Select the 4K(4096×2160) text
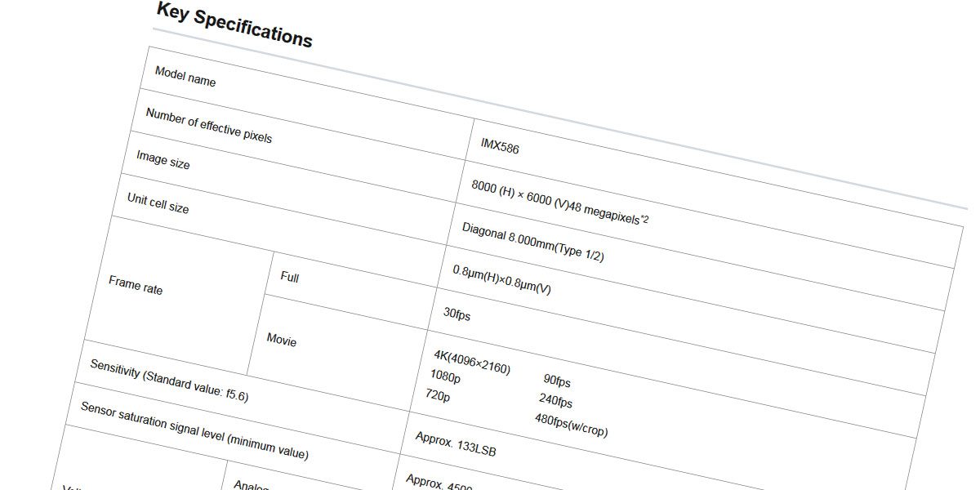This screenshot has height=490, width=980. tap(472, 362)
